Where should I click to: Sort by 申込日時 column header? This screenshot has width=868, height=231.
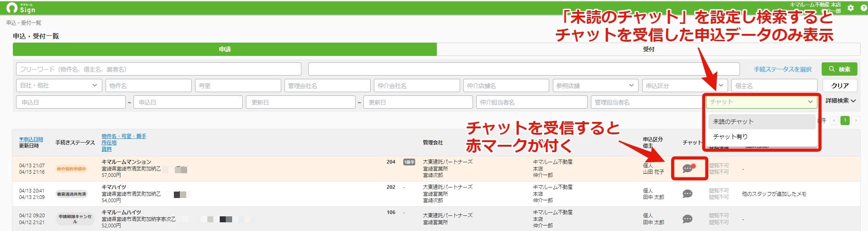(31, 139)
